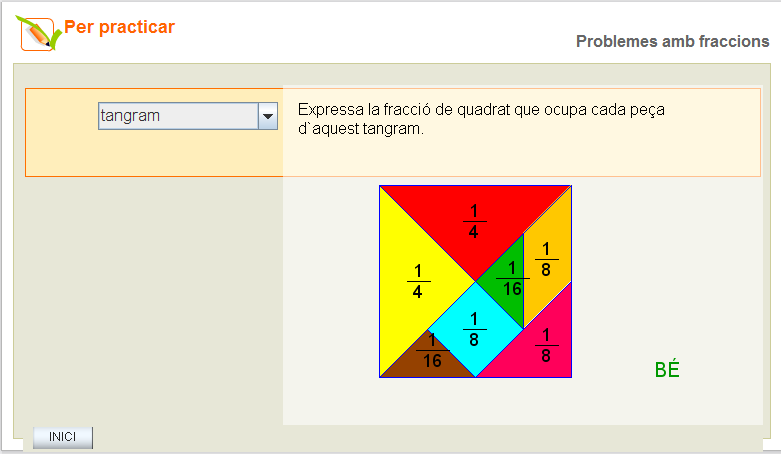The image size is (781, 454).
Task: Click the exercise instruction text
Action: pos(481,119)
